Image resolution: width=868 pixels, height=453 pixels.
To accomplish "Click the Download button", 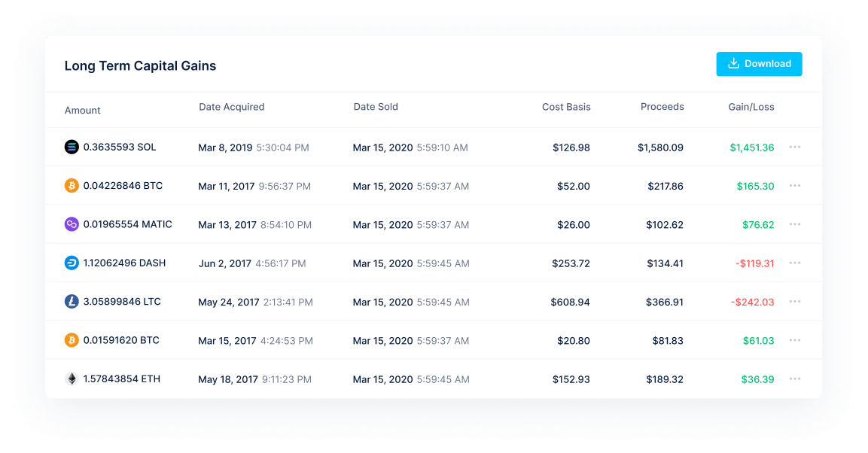I will coord(759,64).
